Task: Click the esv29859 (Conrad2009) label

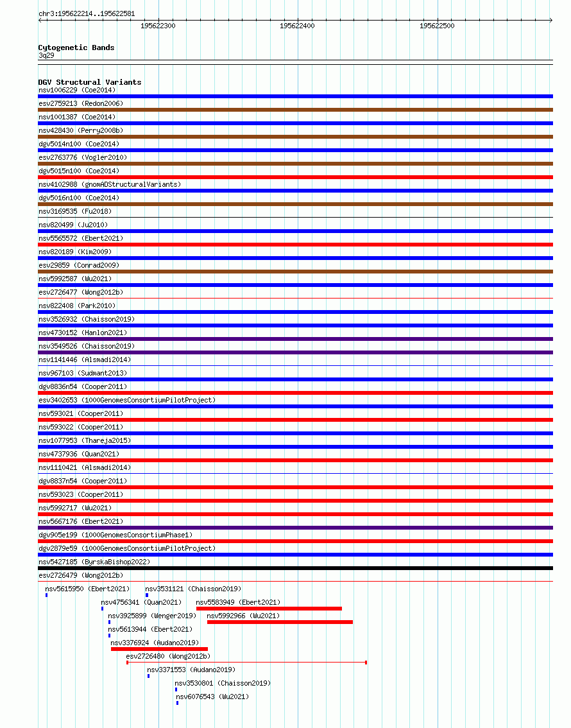Action: (79, 265)
